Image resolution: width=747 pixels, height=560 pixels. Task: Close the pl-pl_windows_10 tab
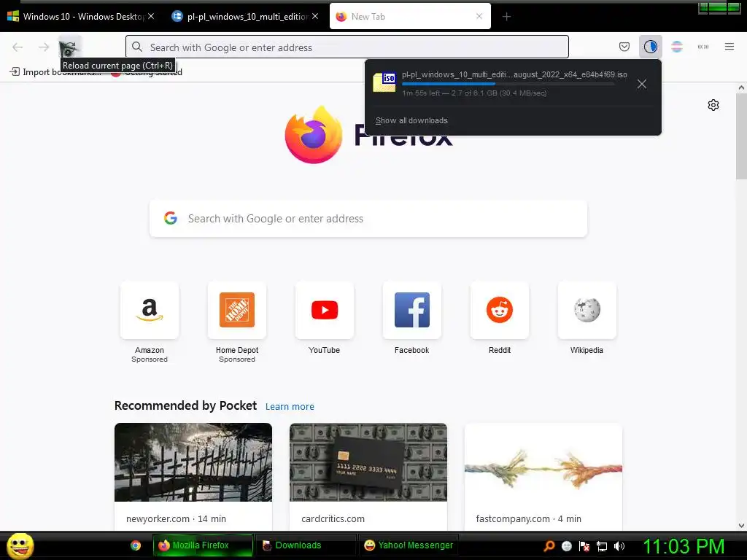315,16
